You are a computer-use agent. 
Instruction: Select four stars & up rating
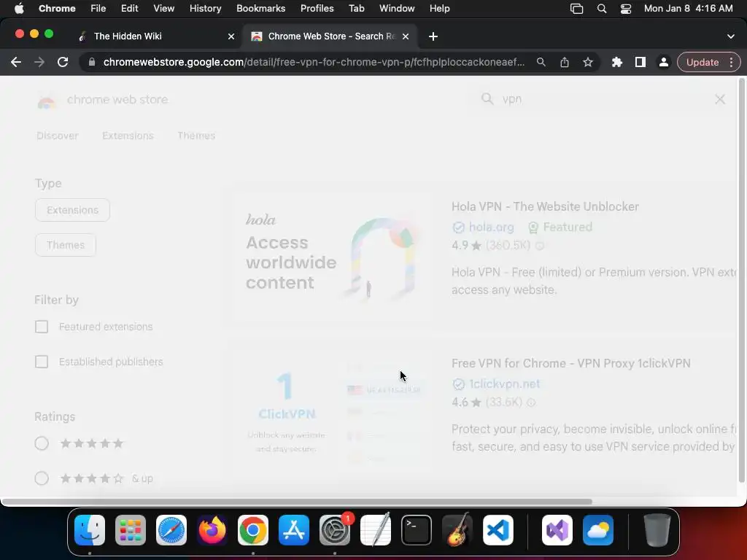[x=42, y=478]
